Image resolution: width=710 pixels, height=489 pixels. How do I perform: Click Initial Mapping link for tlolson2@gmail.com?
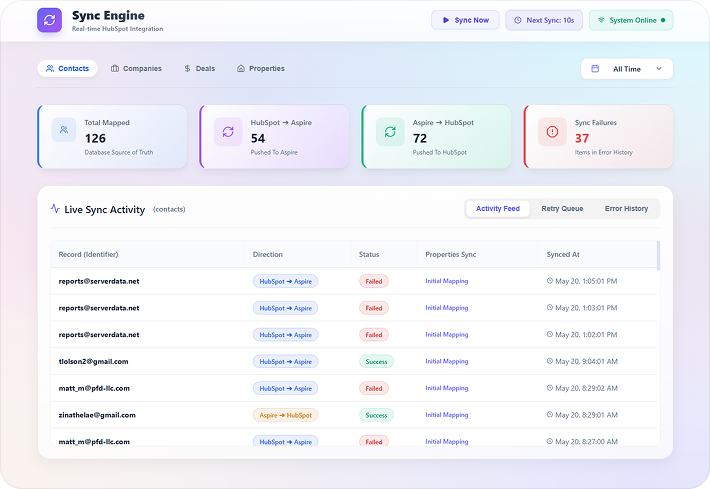[446, 361]
